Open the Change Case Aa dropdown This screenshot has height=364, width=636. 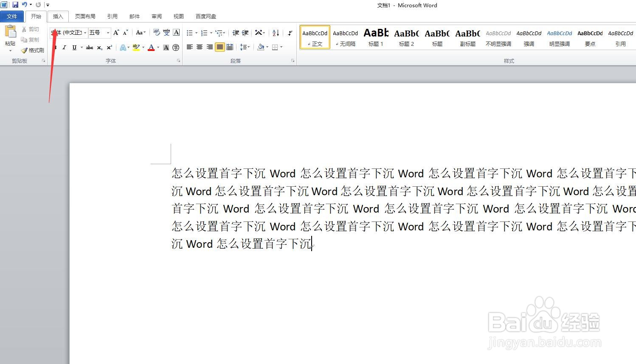tap(140, 33)
